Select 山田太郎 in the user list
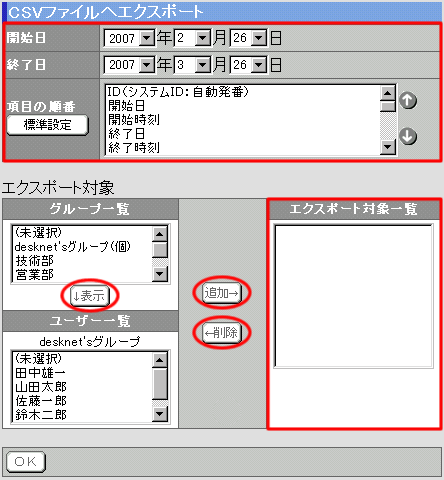Viewport: 444px width, 480px height. (x=41, y=387)
